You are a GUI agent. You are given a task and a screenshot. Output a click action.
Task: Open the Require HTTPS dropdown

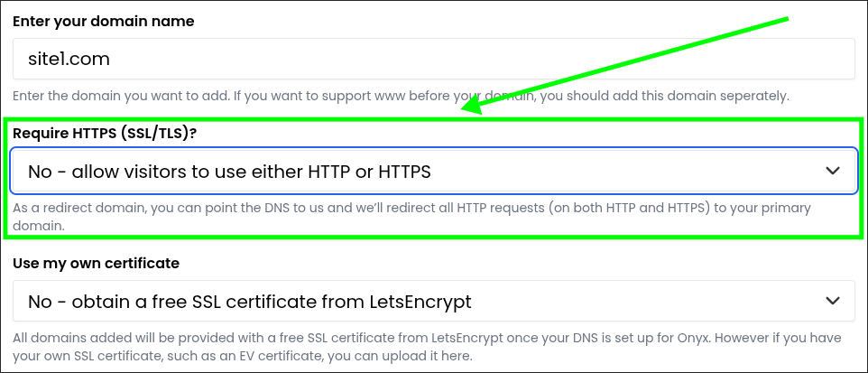[x=434, y=172]
